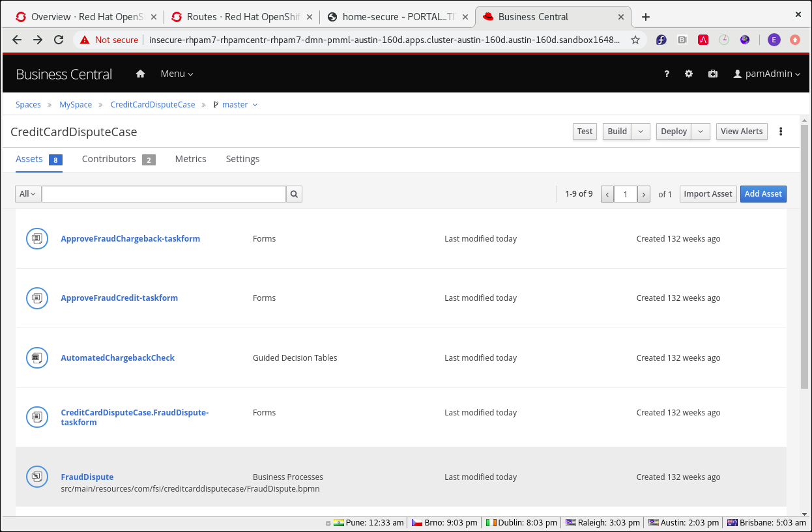Image resolution: width=812 pixels, height=532 pixels.
Task: Open the ApproveFraudCredit-taskform asset
Action: coord(119,298)
